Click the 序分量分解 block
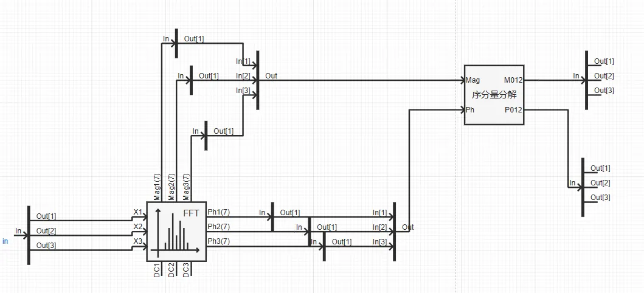This screenshot has width=644, height=293. pyautogui.click(x=494, y=95)
